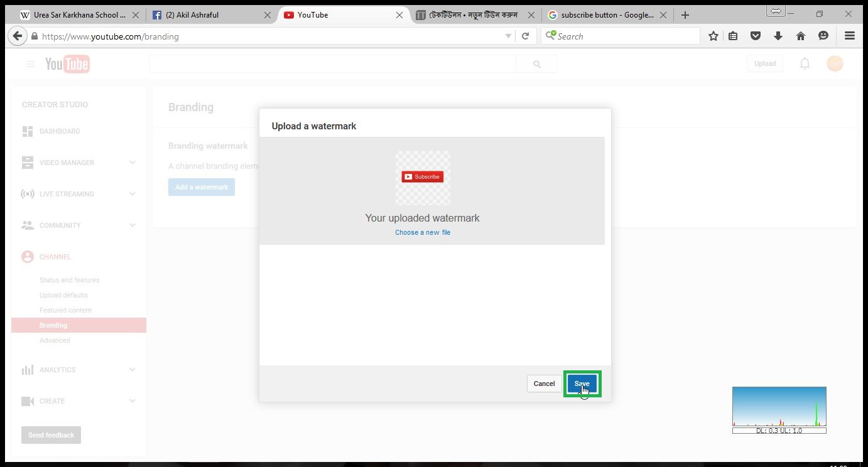Click the URL address bar
Screen dimensions: 868x467
click(270, 36)
